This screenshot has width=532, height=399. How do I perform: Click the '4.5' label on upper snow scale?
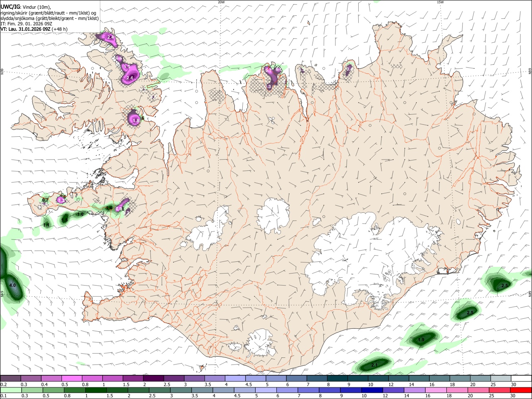point(249,384)
